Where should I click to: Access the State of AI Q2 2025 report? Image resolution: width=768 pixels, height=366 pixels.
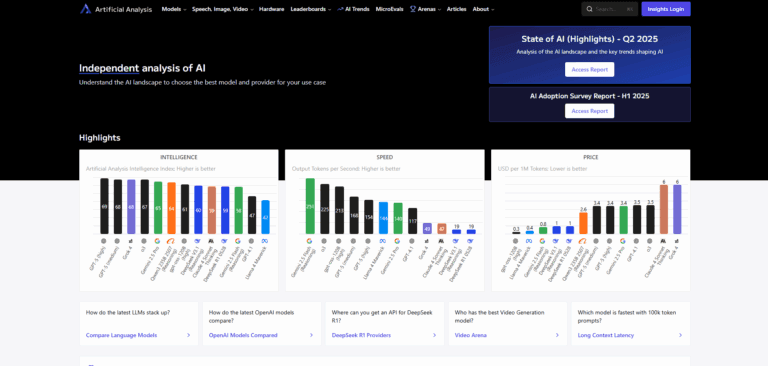(x=589, y=70)
